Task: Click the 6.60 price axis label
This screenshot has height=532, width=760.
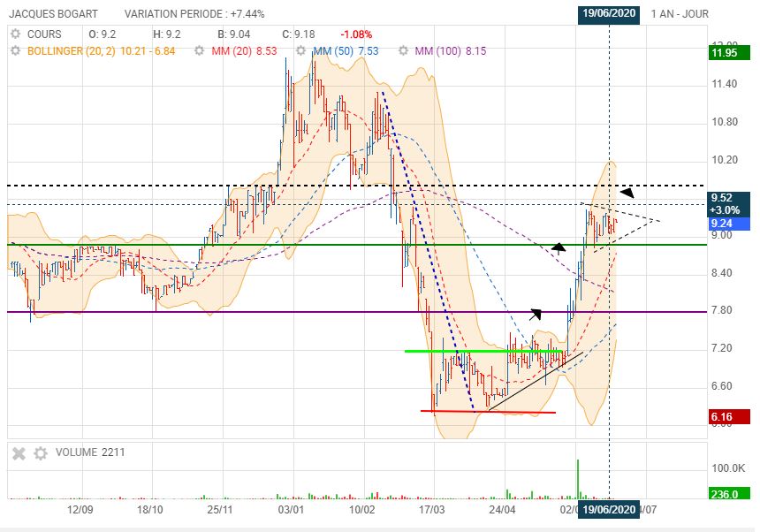Action: tap(722, 385)
